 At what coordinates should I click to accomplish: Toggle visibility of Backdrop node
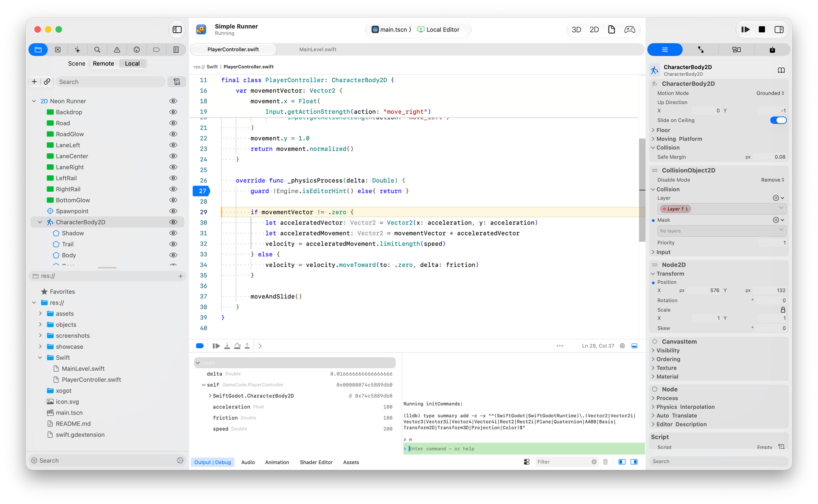click(x=173, y=112)
